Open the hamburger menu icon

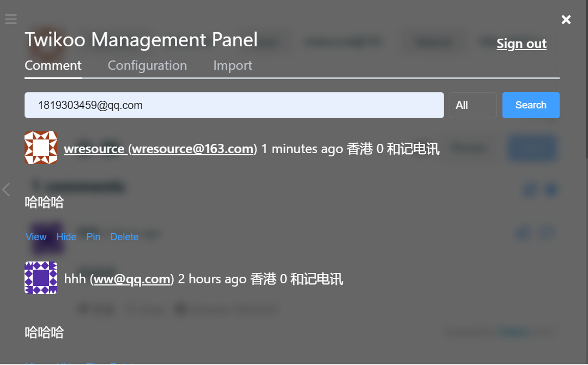pyautogui.click(x=11, y=20)
